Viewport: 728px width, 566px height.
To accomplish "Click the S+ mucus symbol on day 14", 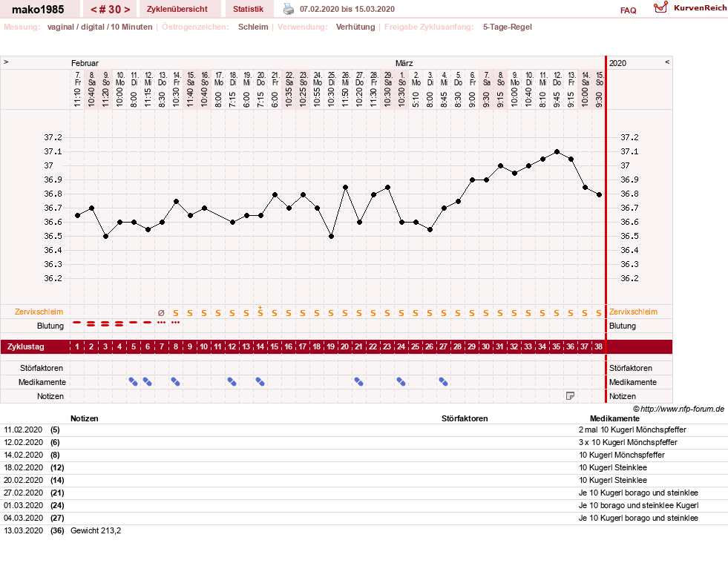I will [260, 312].
